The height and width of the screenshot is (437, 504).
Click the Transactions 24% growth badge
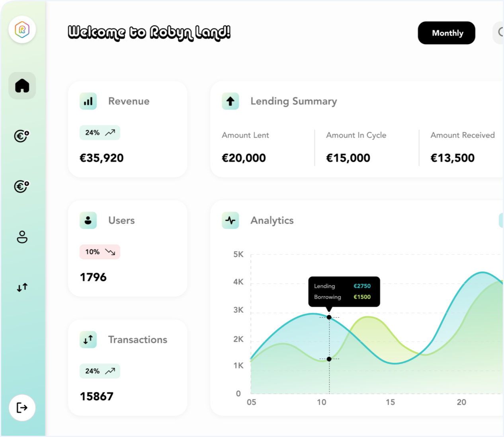tap(100, 371)
